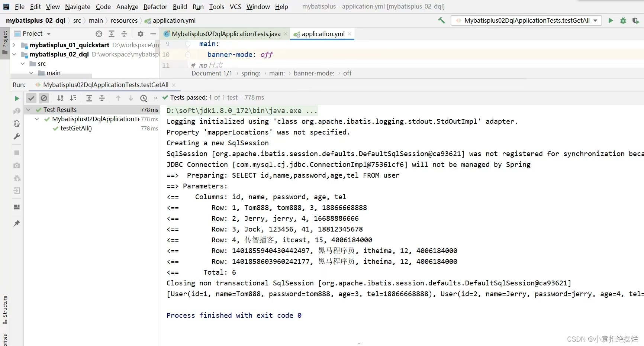This screenshot has height=346, width=644.
Task: Open the Tools menu
Action: 216,7
